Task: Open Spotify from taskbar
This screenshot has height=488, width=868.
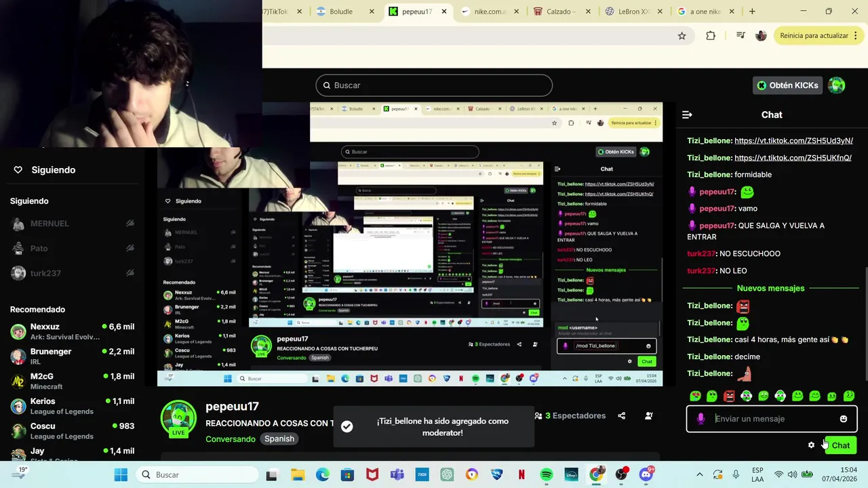Action: coord(547,475)
